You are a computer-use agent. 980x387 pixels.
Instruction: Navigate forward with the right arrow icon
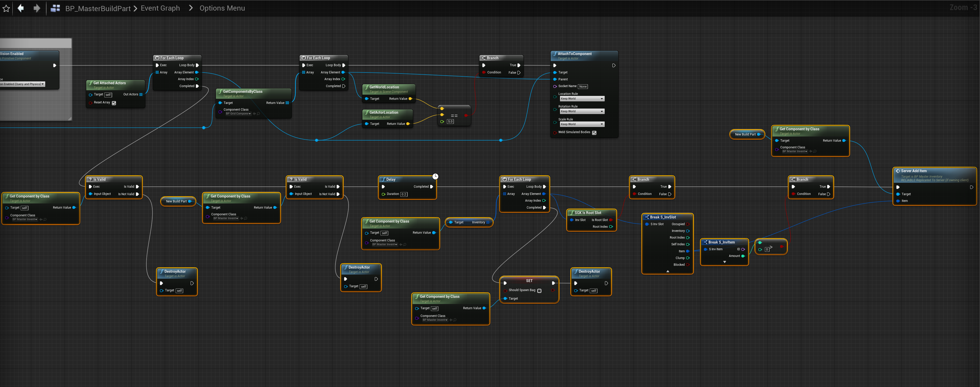click(x=36, y=8)
